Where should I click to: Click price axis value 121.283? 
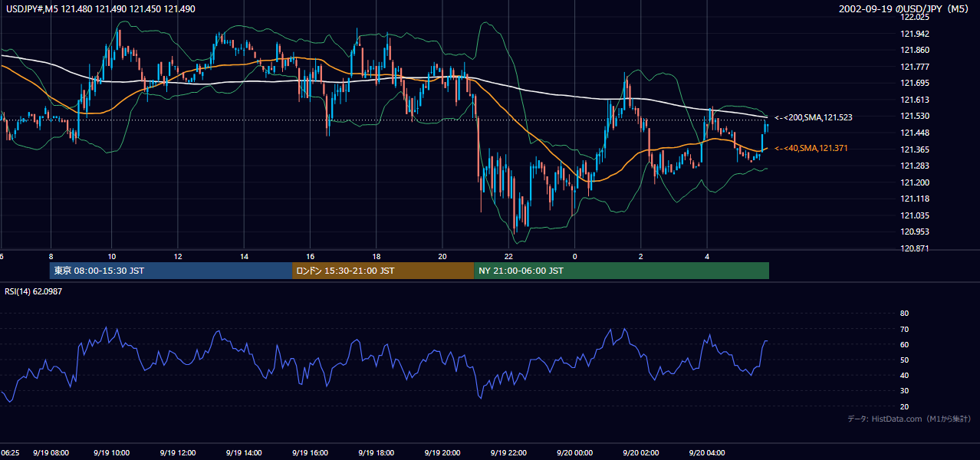click(x=914, y=166)
